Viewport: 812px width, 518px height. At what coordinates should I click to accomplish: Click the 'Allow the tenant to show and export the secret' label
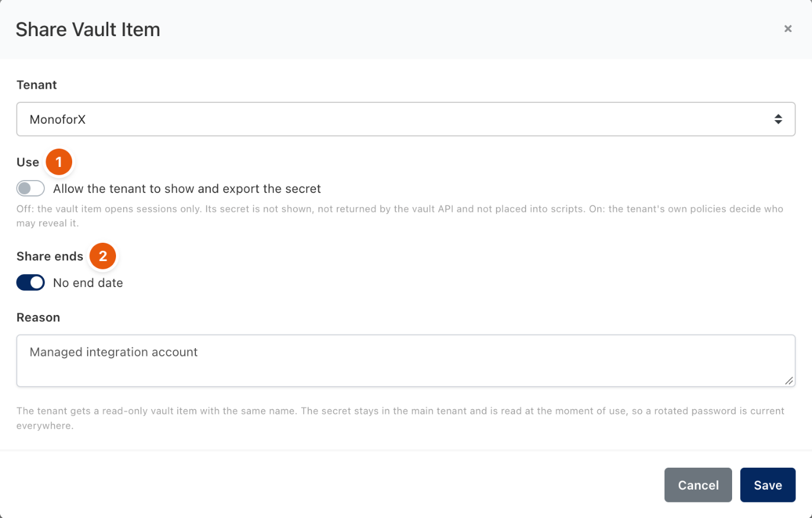click(187, 189)
